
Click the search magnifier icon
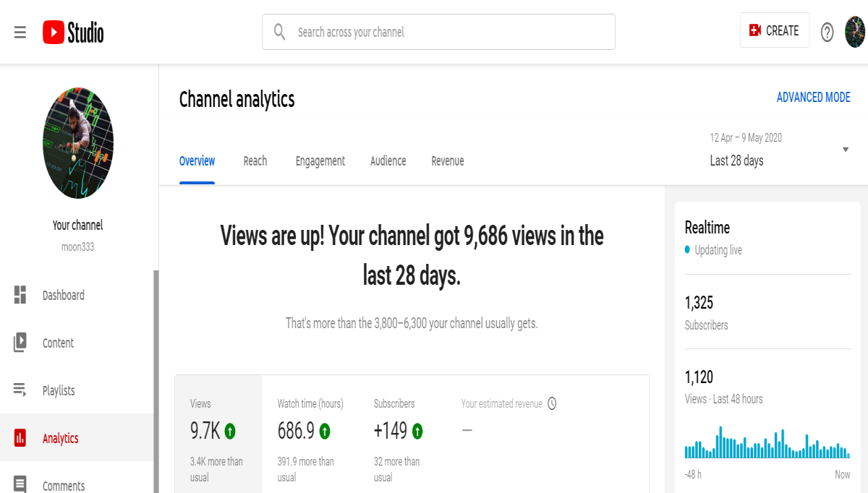pyautogui.click(x=279, y=32)
